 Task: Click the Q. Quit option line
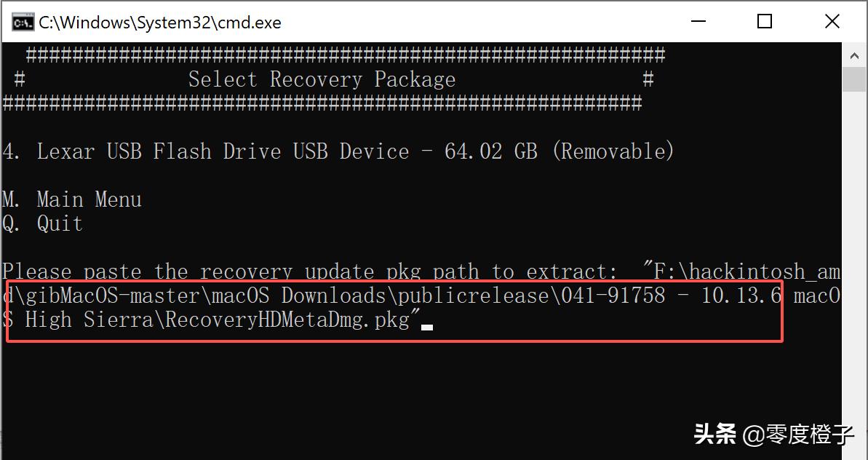click(44, 223)
